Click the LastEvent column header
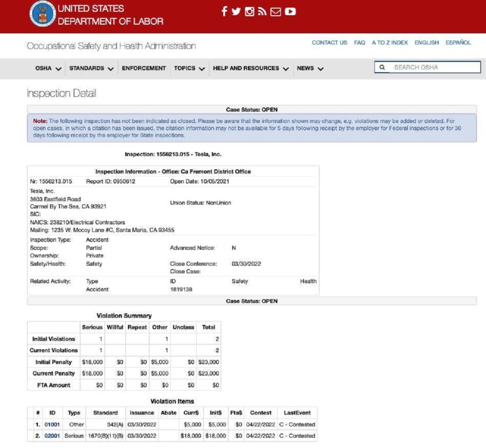Image resolution: width=486 pixels, height=448 pixels. pos(297,413)
